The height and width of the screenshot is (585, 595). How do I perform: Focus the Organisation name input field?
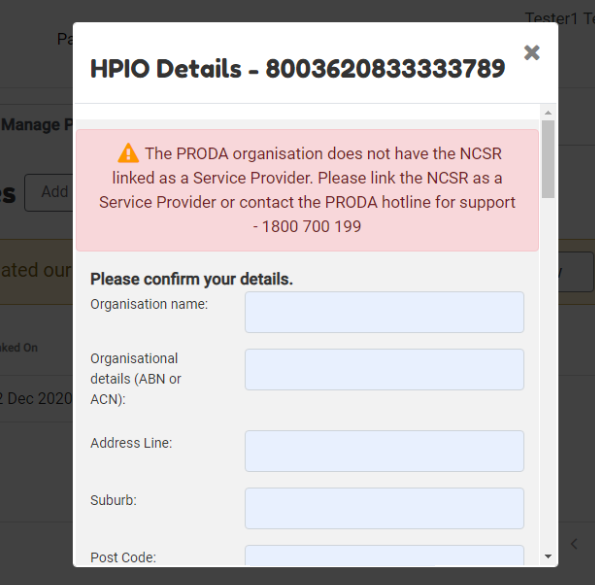coord(384,312)
